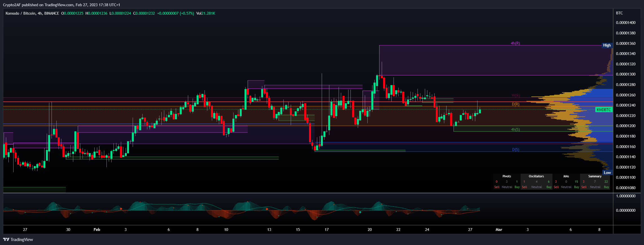Click the Summary column header

tap(595, 176)
